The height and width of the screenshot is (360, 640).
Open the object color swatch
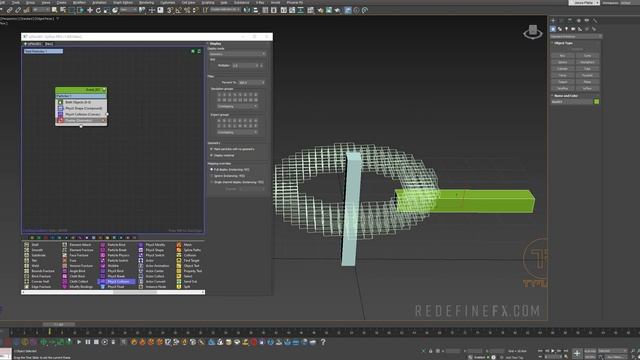(x=596, y=102)
